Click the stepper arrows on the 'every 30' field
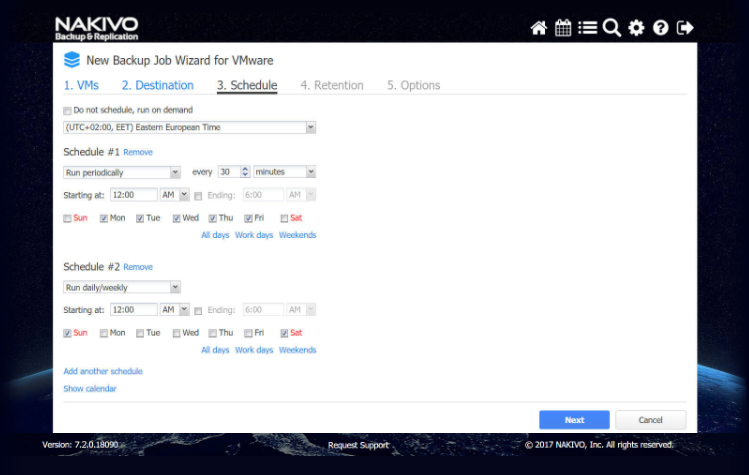 [245, 172]
